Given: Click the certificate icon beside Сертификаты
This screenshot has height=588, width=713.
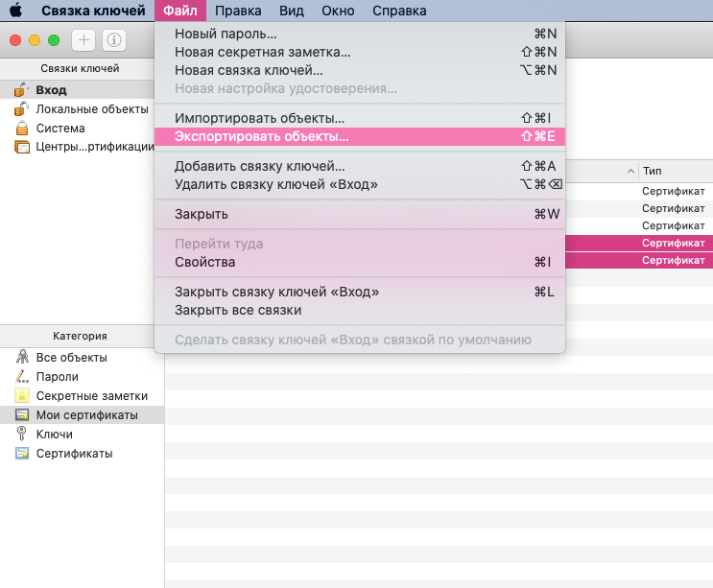Looking at the screenshot, I should 22,453.
